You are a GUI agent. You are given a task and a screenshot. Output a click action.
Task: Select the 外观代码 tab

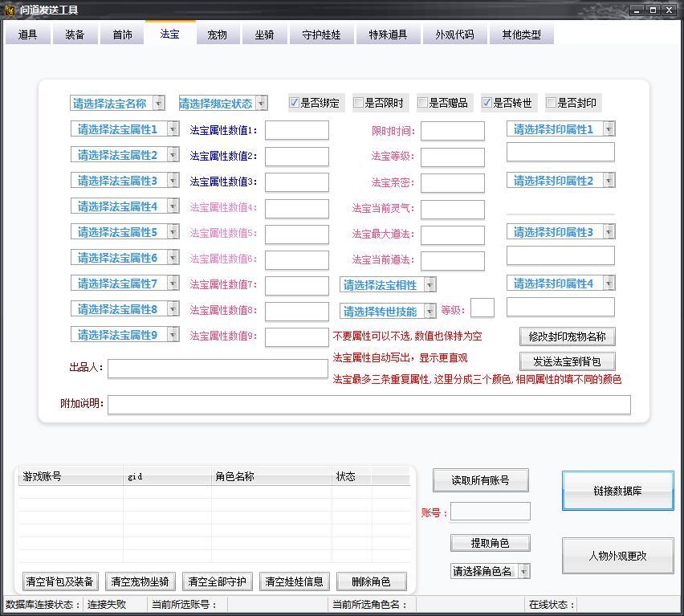[x=454, y=35]
